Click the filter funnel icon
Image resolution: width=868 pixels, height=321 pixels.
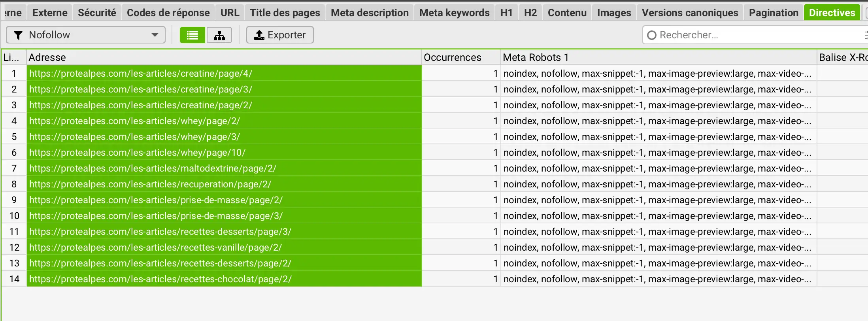(x=18, y=35)
